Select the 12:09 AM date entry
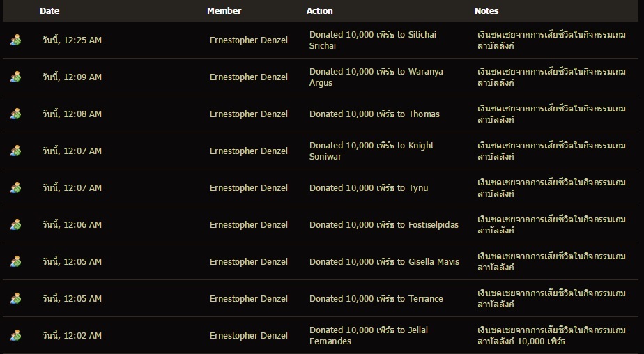644x354 pixels. (72, 77)
